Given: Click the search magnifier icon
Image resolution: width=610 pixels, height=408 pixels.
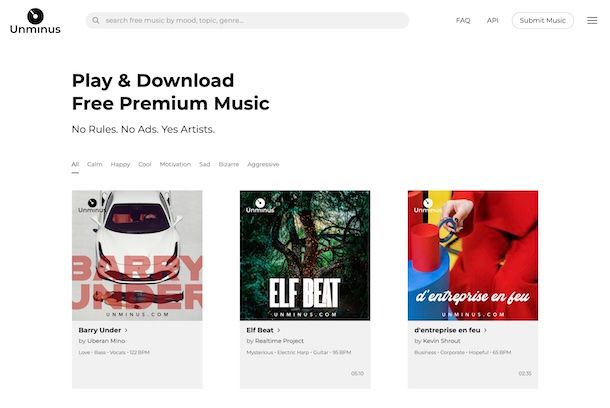Looking at the screenshot, I should pyautogui.click(x=96, y=20).
